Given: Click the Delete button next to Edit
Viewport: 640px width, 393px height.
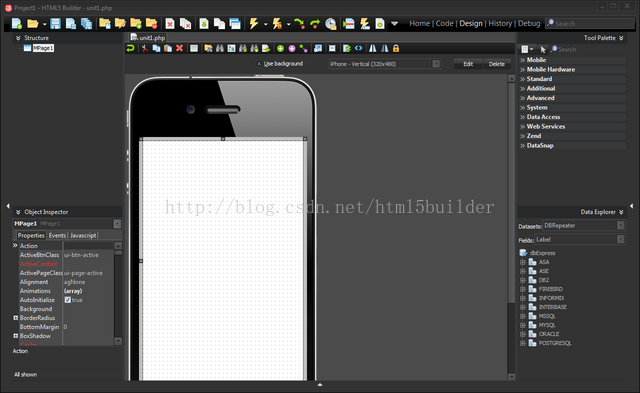Looking at the screenshot, I should pyautogui.click(x=497, y=64).
